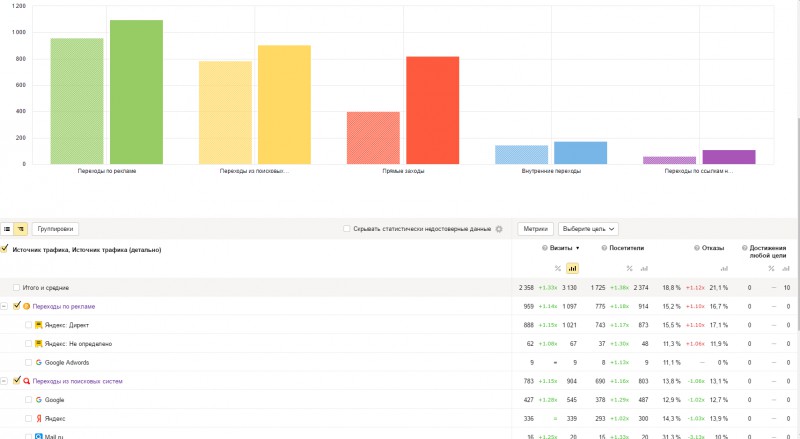The width and height of the screenshot is (800, 439).
Task: Click info icon next to Визиты
Action: (545, 248)
